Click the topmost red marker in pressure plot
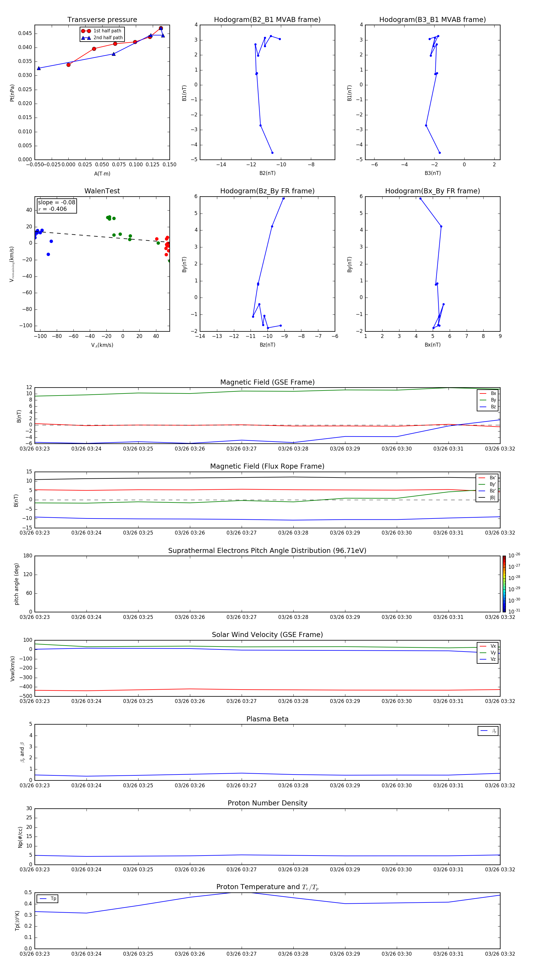The image size is (535, 980). point(161,28)
